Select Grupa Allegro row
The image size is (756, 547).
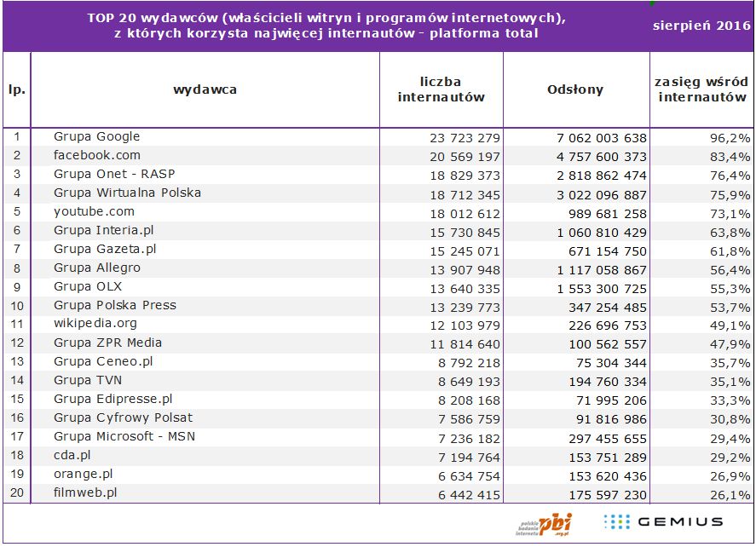click(378, 269)
